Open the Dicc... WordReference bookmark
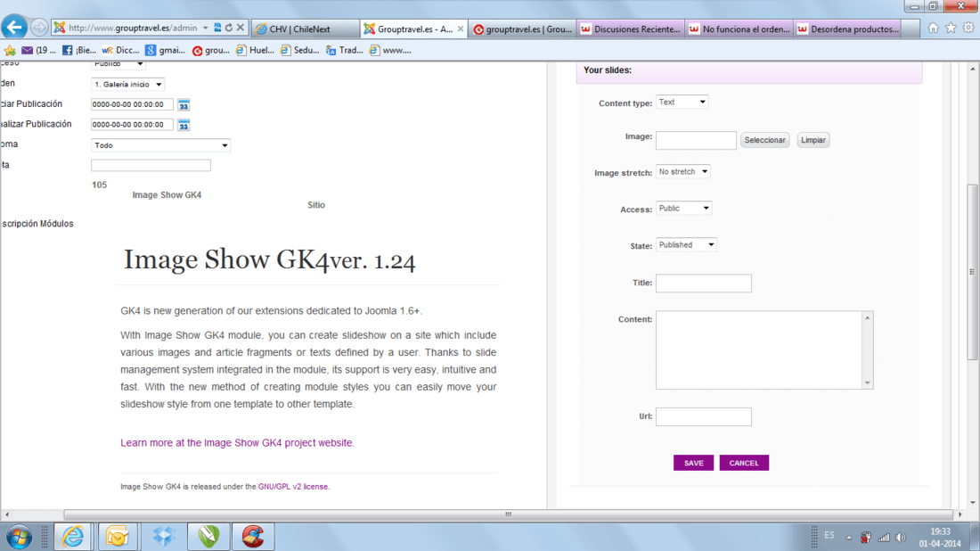 120,50
